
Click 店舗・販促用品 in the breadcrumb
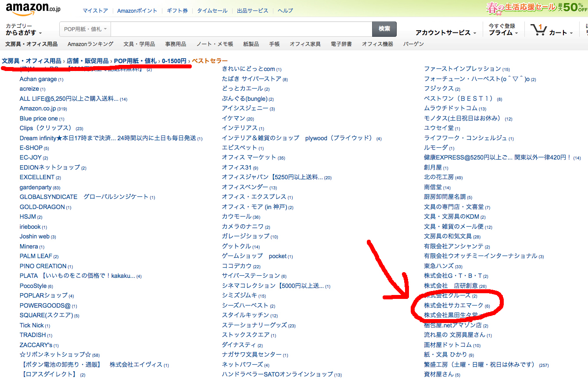click(87, 61)
